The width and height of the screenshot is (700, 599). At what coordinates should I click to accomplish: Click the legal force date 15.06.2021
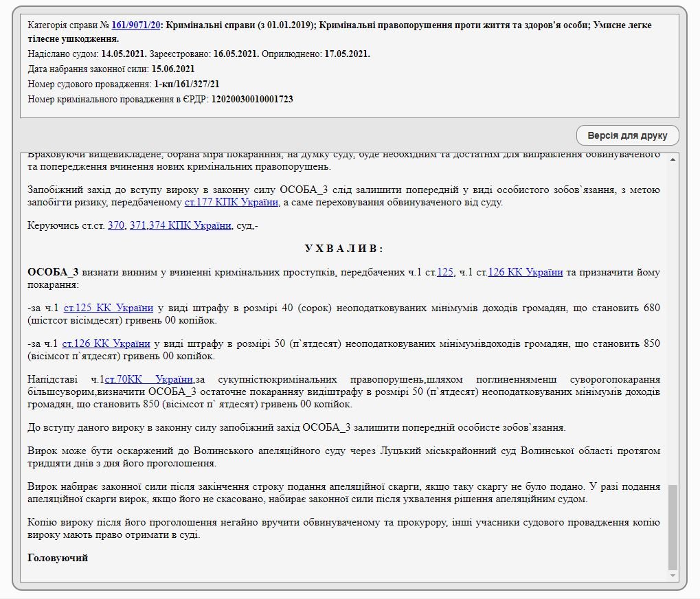pyautogui.click(x=173, y=69)
